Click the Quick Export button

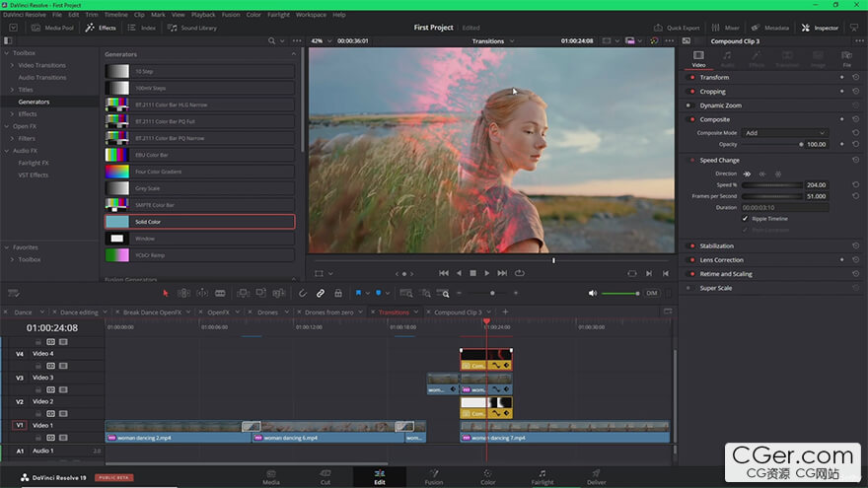pyautogui.click(x=677, y=28)
